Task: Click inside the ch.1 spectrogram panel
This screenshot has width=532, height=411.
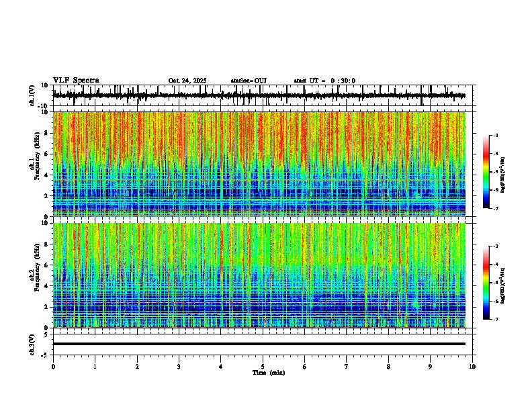Action: 259,164
